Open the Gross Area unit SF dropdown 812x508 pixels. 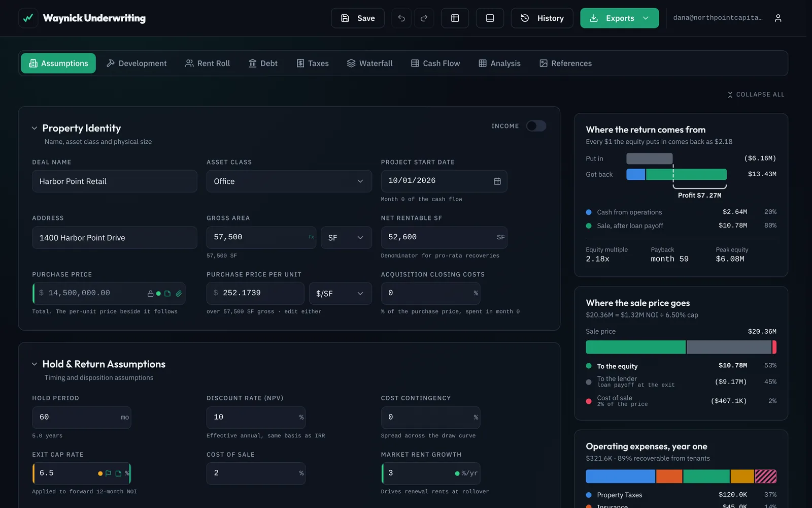(x=346, y=238)
